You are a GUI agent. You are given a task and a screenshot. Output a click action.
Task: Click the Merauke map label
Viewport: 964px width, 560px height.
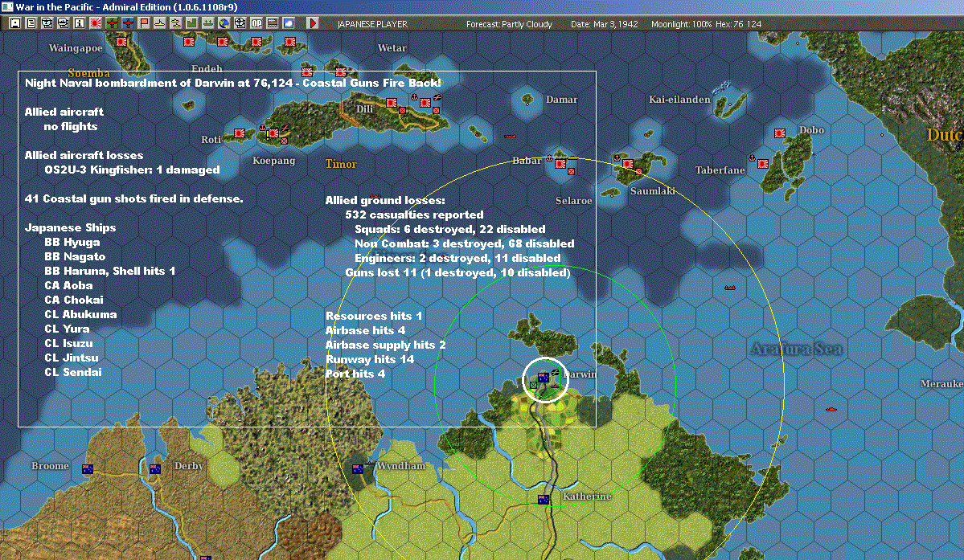pyautogui.click(x=941, y=384)
